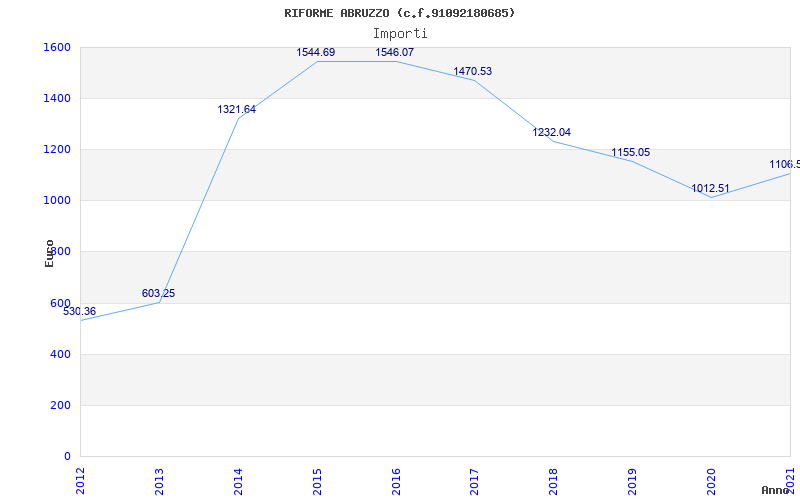Image resolution: width=800 pixels, height=500 pixels.
Task: Click the 1600 y-axis tick label
Action: pyautogui.click(x=57, y=47)
